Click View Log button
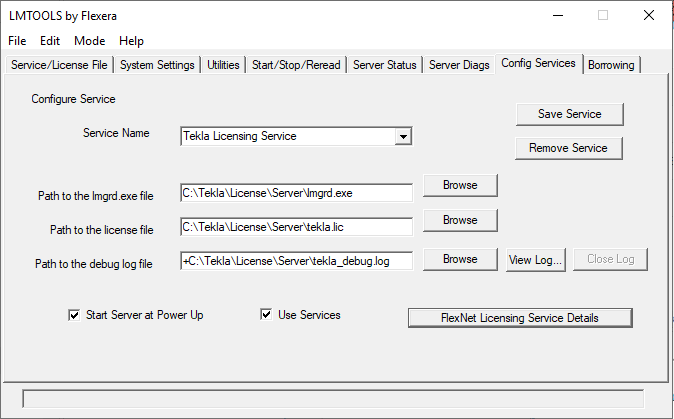The height and width of the screenshot is (419, 674). pyautogui.click(x=537, y=259)
